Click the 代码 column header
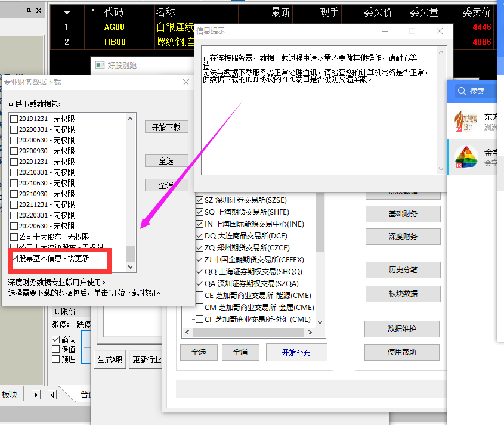504x425 pixels. [x=114, y=13]
